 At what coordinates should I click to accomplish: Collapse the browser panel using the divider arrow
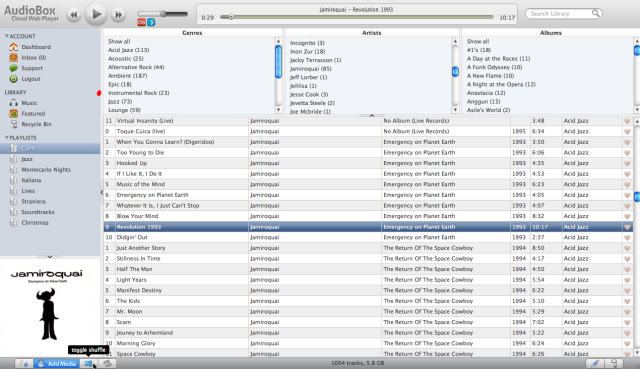tap(372, 116)
